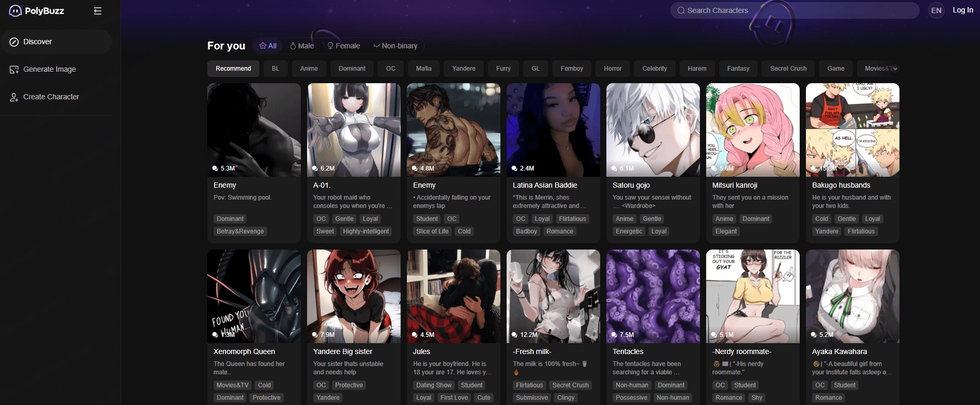Focus the Search Characters field
This screenshot has height=405, width=980.
click(x=795, y=10)
